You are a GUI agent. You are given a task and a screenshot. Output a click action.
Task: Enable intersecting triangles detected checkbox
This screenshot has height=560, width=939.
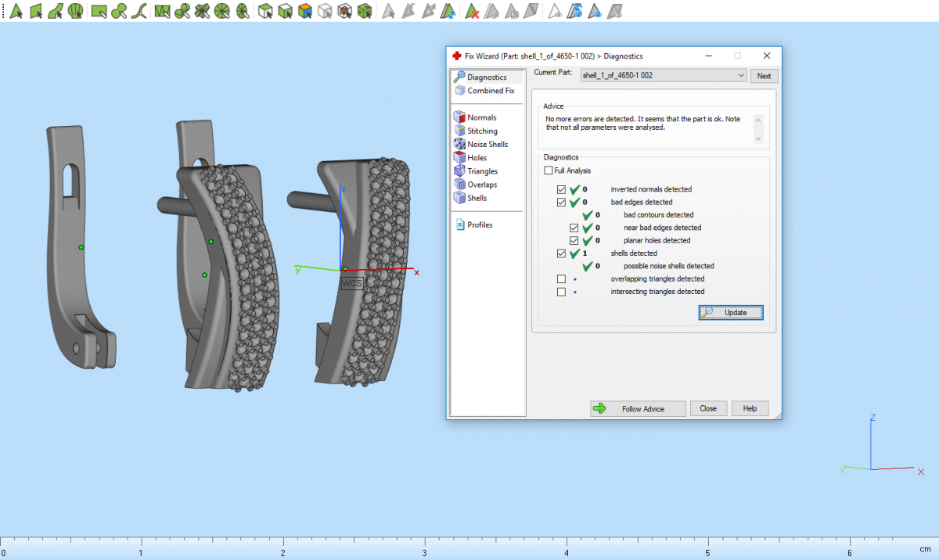tap(561, 292)
